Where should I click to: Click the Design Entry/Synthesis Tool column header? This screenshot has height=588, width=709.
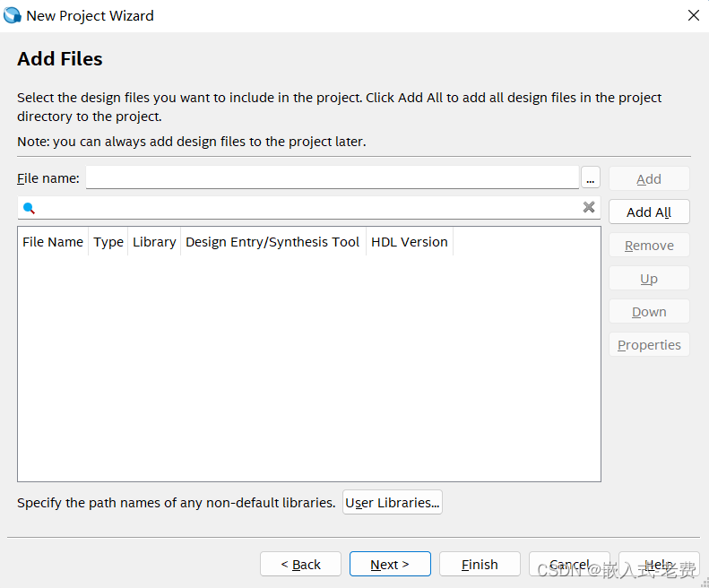pyautogui.click(x=272, y=242)
